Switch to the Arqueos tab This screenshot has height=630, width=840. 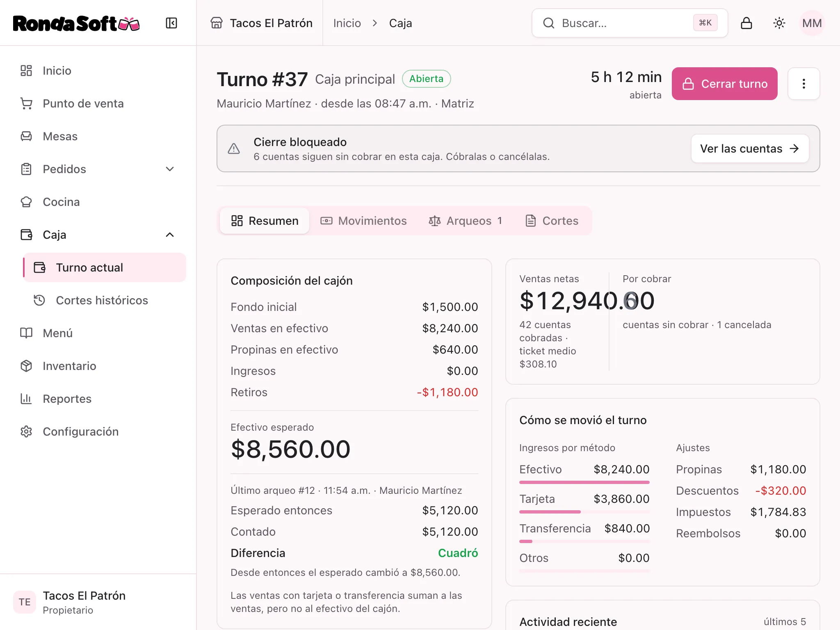point(466,221)
